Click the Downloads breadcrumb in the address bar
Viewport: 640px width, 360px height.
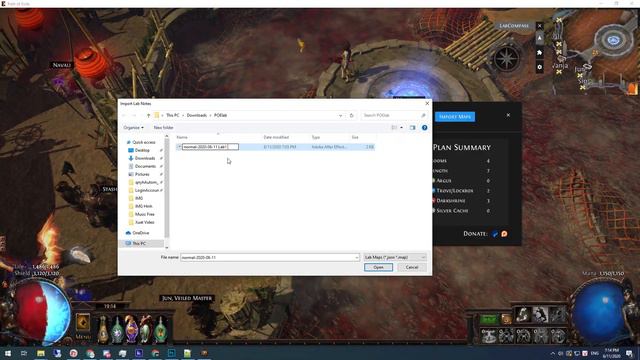click(197, 116)
